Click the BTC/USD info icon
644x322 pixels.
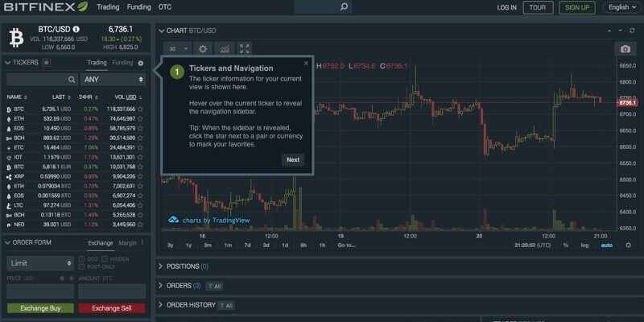point(76,29)
